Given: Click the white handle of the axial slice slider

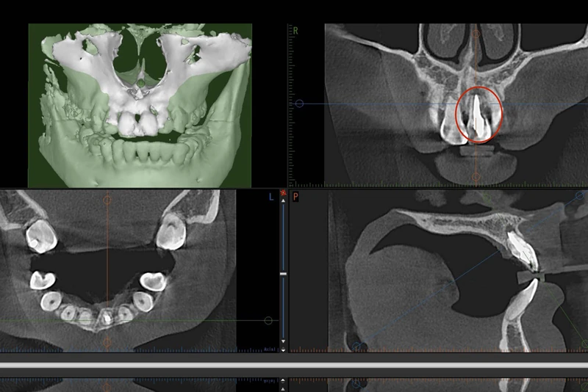Looking at the screenshot, I should [283, 274].
